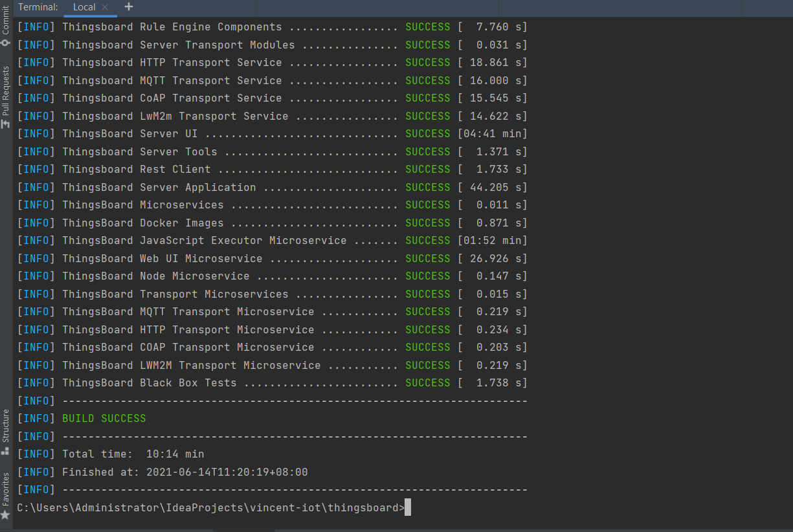Open the Favorites star tool window
The width and height of the screenshot is (793, 532).
[6, 496]
